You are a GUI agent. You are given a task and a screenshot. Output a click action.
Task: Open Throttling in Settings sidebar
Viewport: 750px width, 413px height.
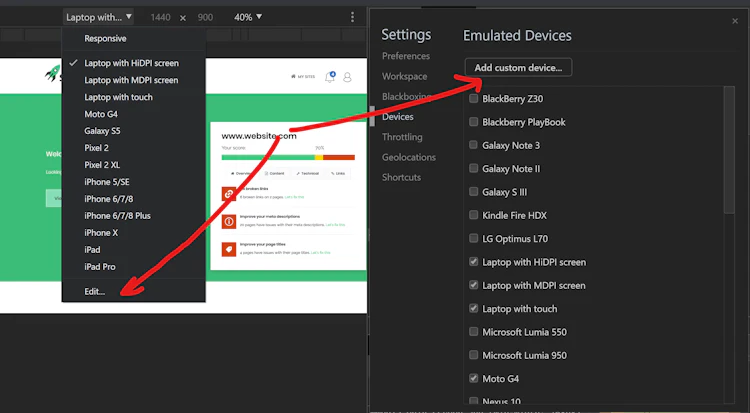coord(402,137)
